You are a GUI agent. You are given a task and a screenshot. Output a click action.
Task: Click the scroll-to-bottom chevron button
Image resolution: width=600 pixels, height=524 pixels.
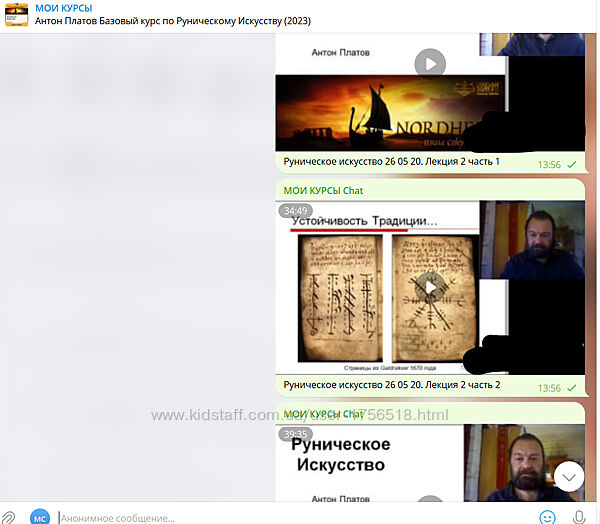coord(568,475)
